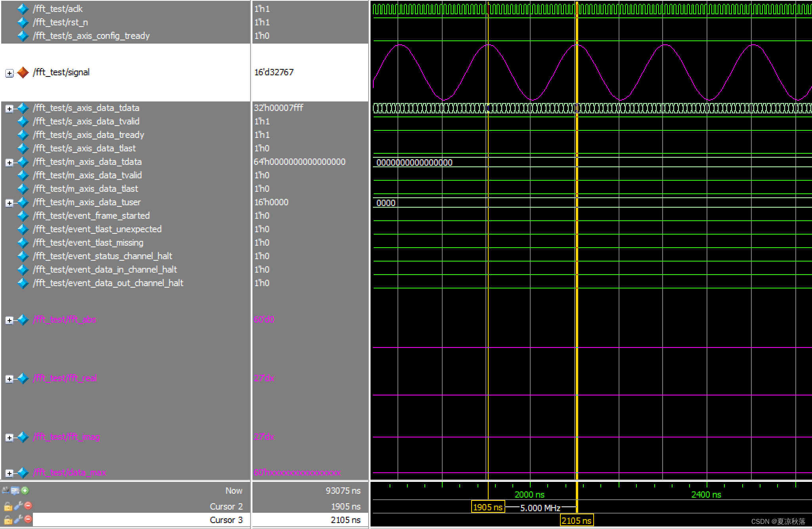Screen dimensions: 812x529
Task: Click the value 16'h0000 of m_axis_data_tuser
Action: click(x=271, y=202)
